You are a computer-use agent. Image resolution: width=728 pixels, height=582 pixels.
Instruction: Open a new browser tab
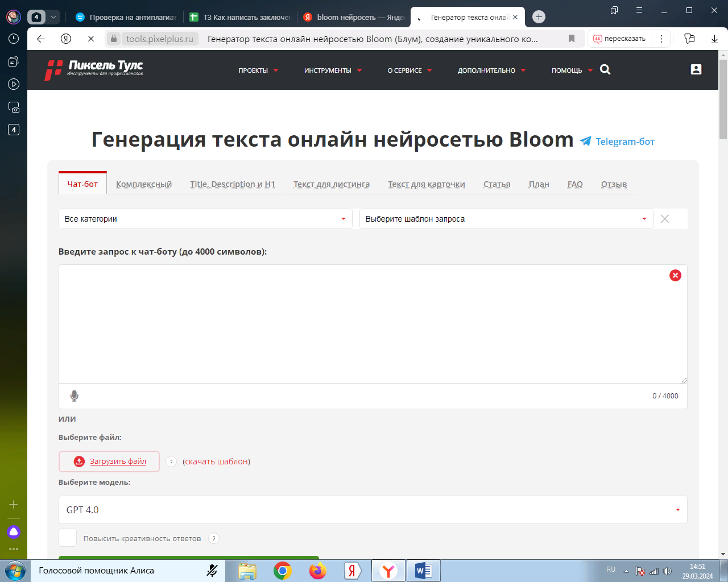pyautogui.click(x=539, y=17)
